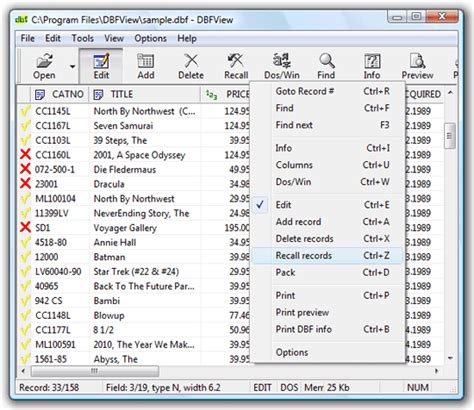Click the CATNO column header
Viewport: 474px width, 410px height.
[59, 94]
